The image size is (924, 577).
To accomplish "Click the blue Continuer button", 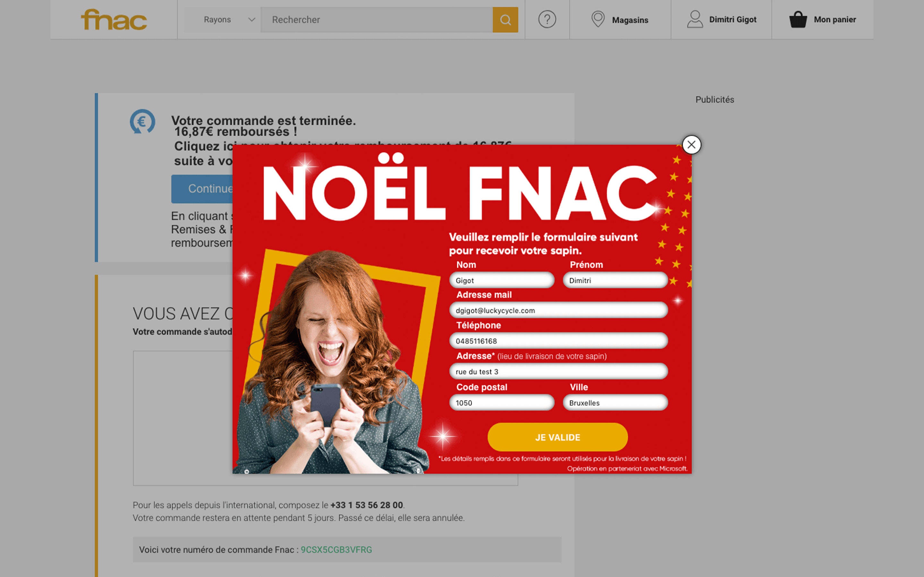I will (x=202, y=189).
